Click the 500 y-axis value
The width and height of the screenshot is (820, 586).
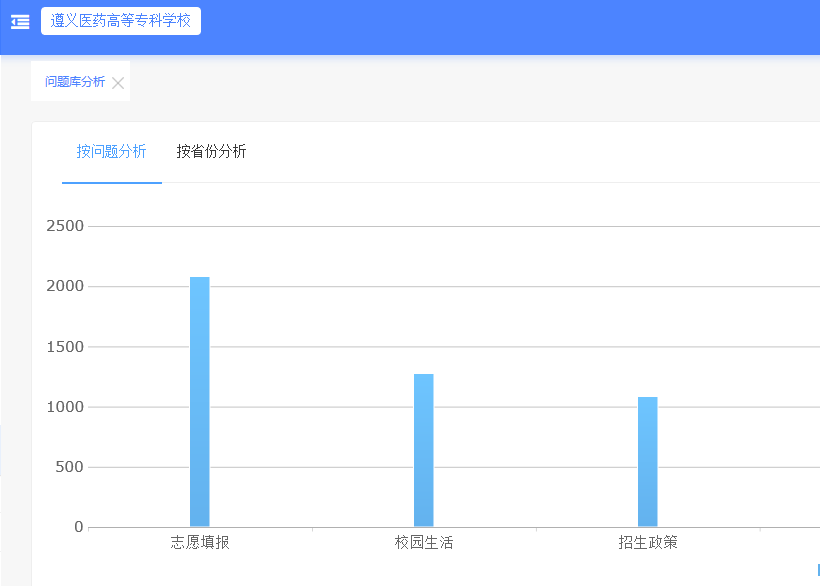[x=70, y=467]
